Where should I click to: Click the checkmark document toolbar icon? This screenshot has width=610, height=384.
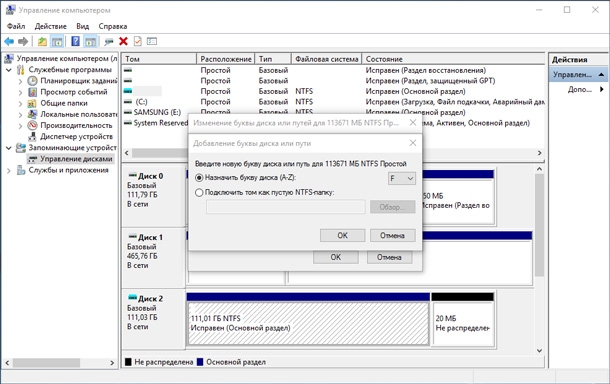pyautogui.click(x=137, y=41)
